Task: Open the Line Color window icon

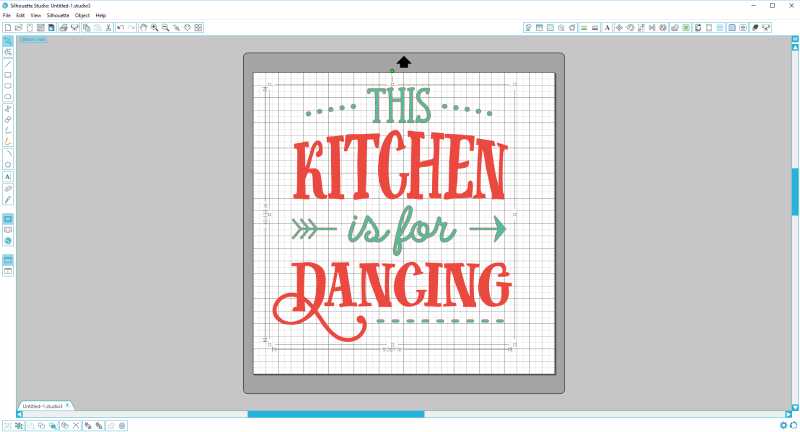Action: pos(584,28)
